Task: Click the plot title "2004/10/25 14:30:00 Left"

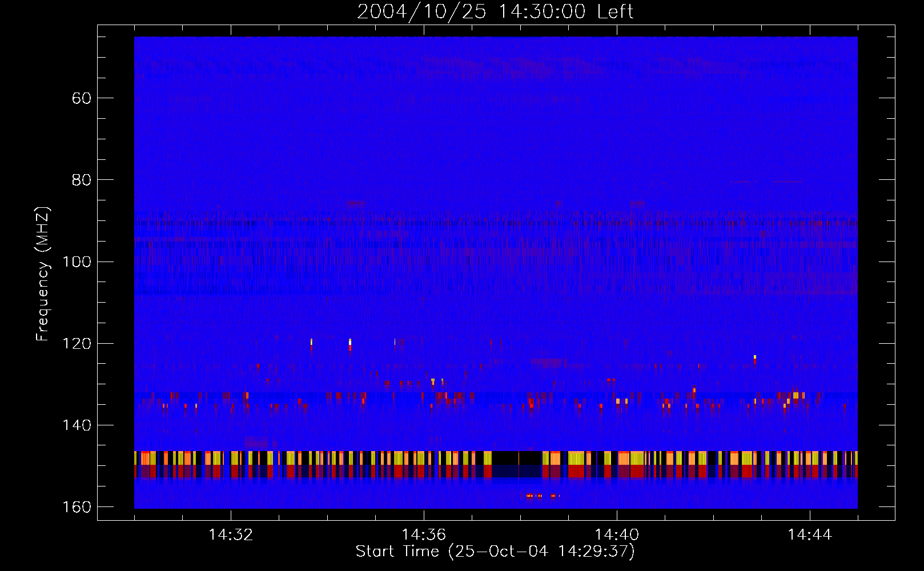Action: click(x=495, y=11)
